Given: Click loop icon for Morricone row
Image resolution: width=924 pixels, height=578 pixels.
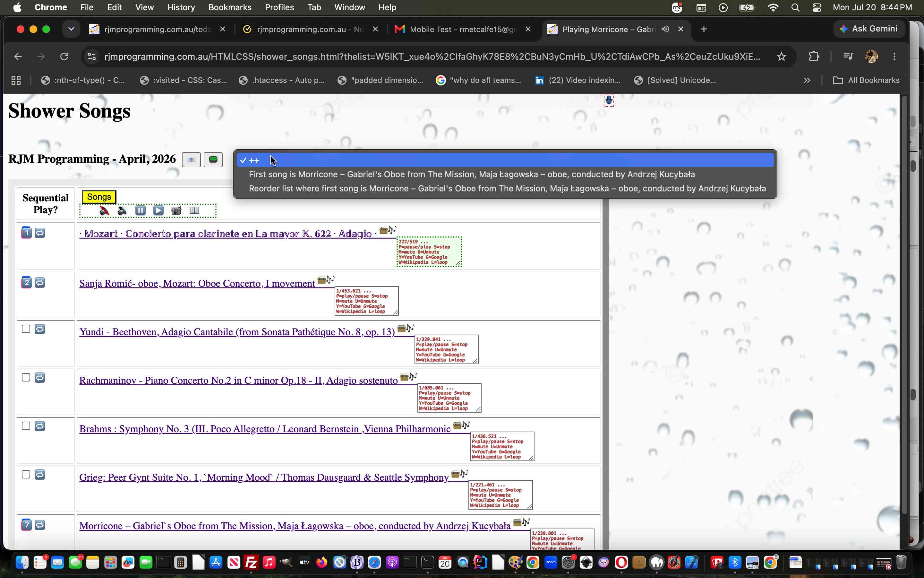Looking at the screenshot, I should pos(40,525).
